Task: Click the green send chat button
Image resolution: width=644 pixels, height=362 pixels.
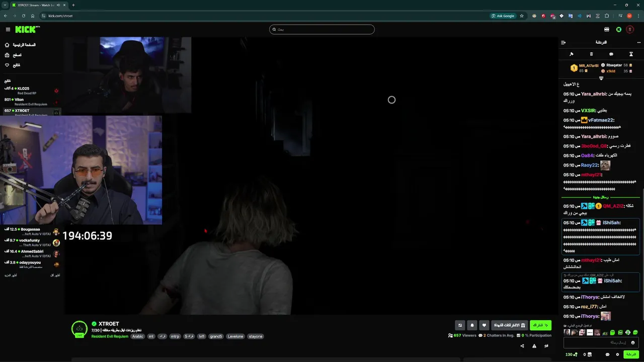Action: pyautogui.click(x=631, y=354)
